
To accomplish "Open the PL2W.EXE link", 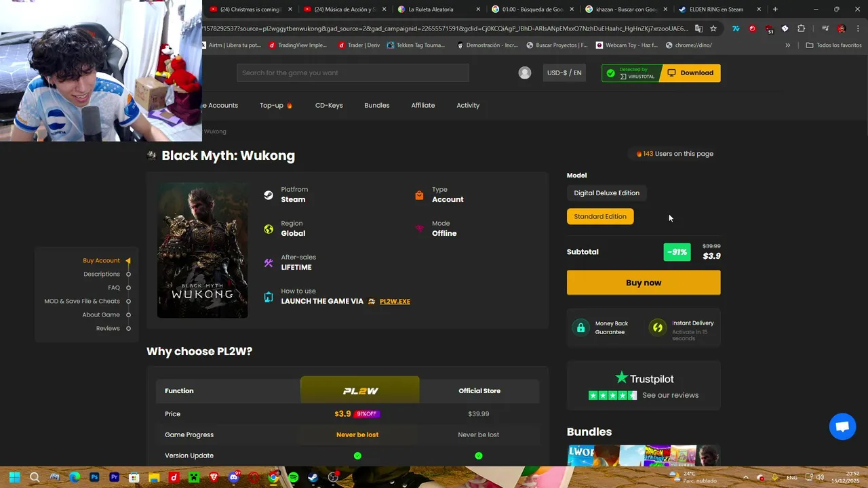I will tap(395, 301).
